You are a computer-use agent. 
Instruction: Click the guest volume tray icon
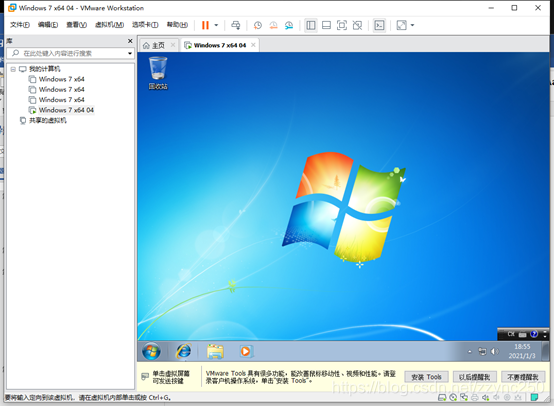point(495,351)
